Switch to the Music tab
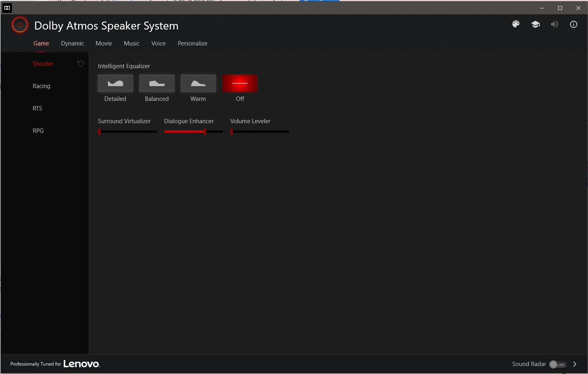This screenshot has height=374, width=588. click(x=131, y=43)
